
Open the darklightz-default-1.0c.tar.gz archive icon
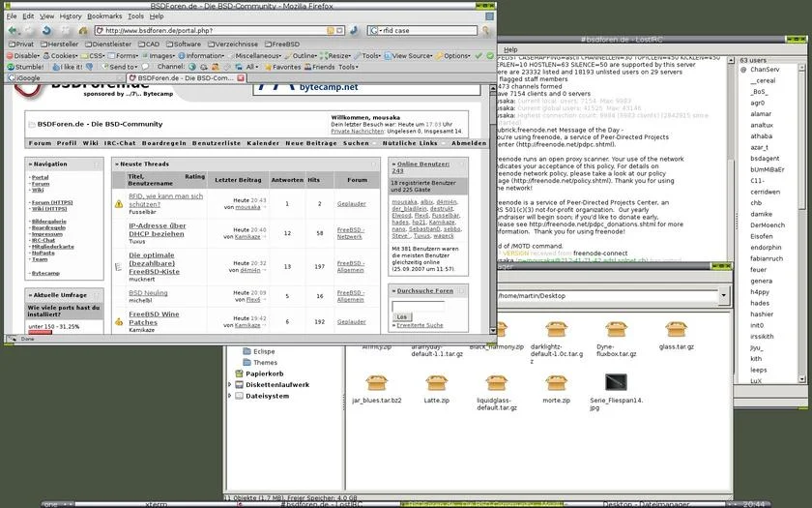[x=556, y=329]
